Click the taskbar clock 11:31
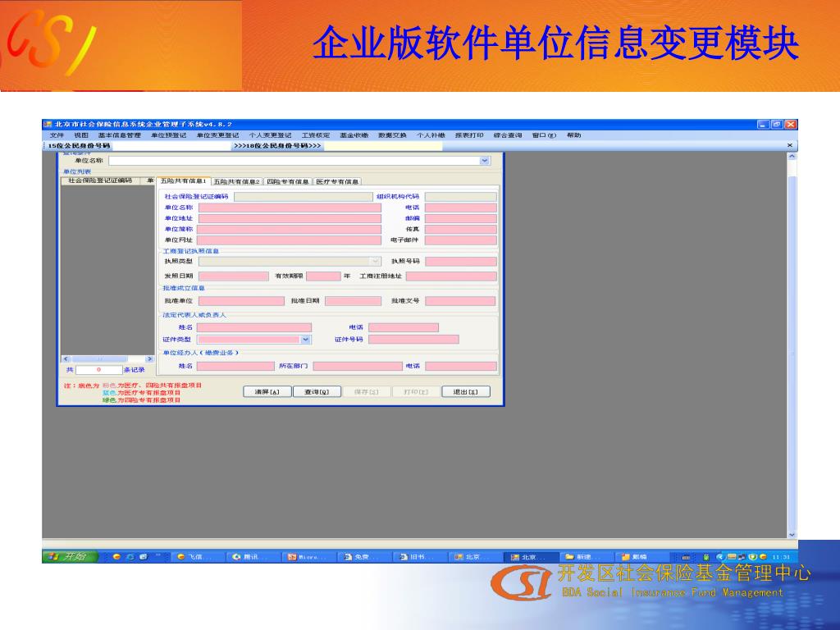Image resolution: width=840 pixels, height=630 pixels. click(x=781, y=557)
